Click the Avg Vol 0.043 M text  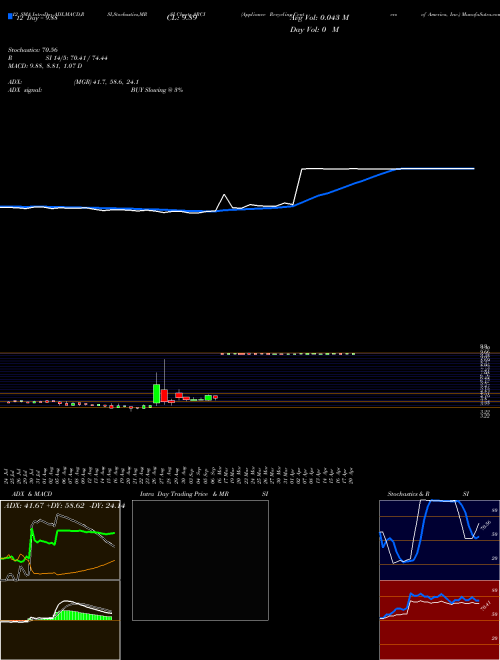[x=319, y=18]
